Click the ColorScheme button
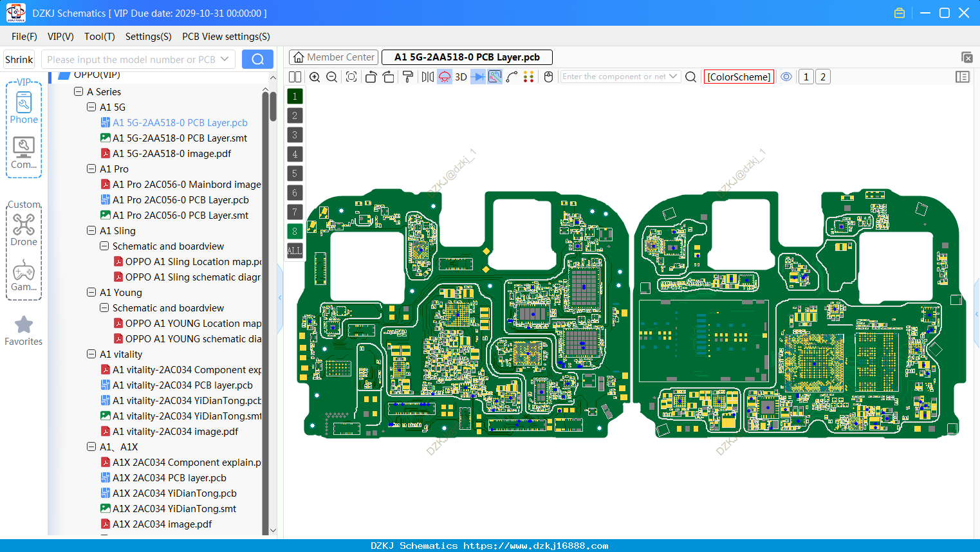The image size is (980, 552). pyautogui.click(x=739, y=77)
